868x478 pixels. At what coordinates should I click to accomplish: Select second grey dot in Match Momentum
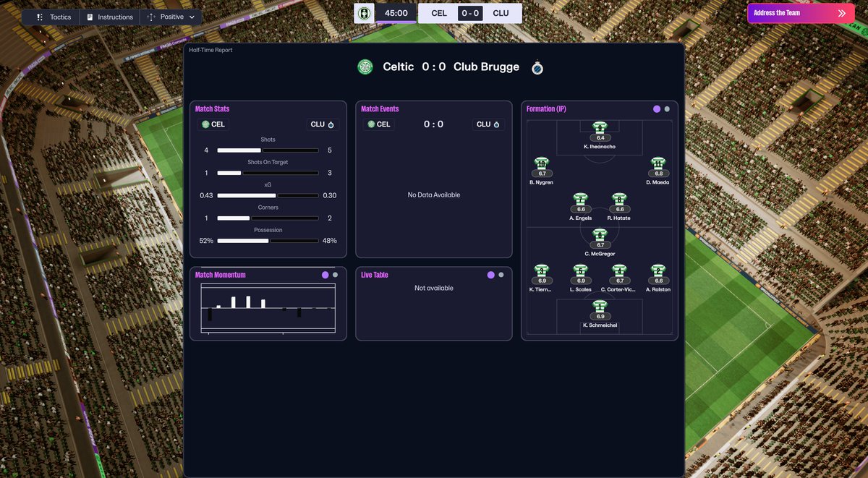[x=335, y=275]
